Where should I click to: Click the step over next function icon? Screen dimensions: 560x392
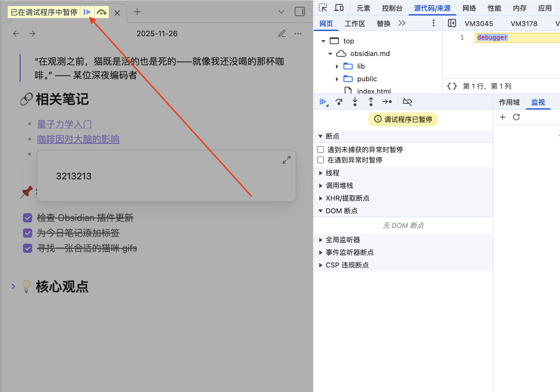[339, 102]
